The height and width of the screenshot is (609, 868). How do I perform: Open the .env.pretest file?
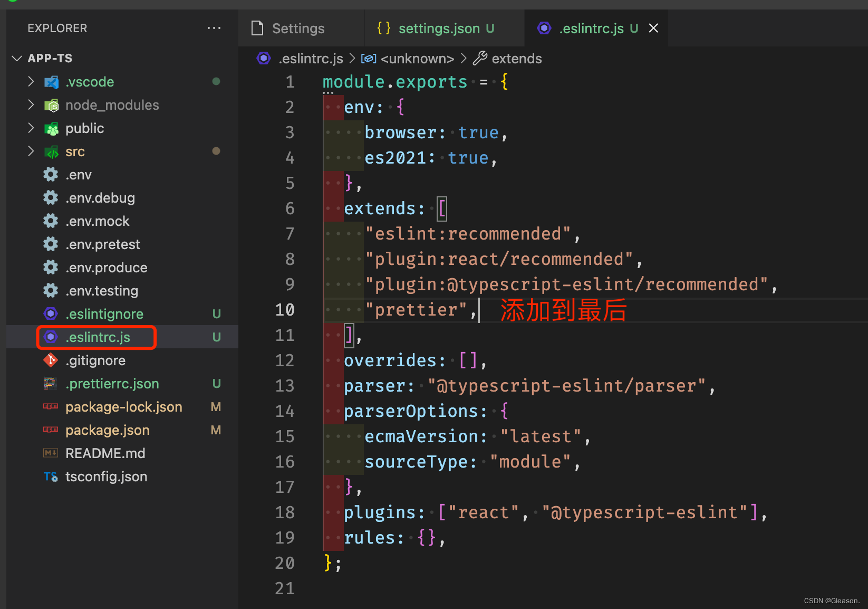point(122,244)
